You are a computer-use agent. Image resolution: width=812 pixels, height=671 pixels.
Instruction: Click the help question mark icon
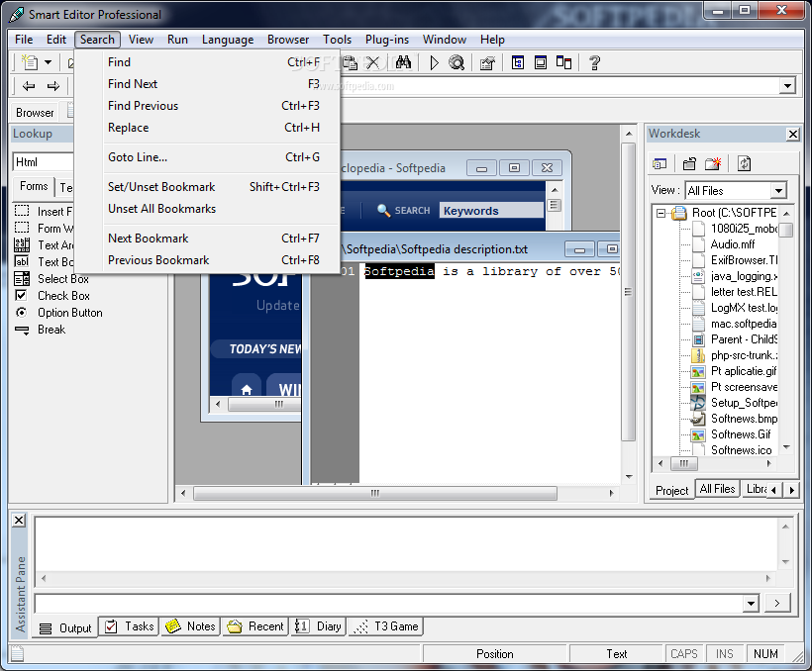point(594,62)
